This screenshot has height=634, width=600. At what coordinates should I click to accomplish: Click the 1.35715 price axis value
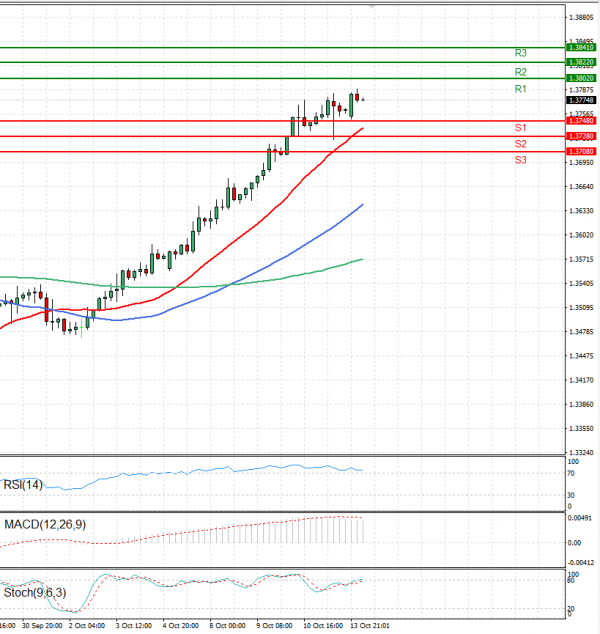[581, 259]
